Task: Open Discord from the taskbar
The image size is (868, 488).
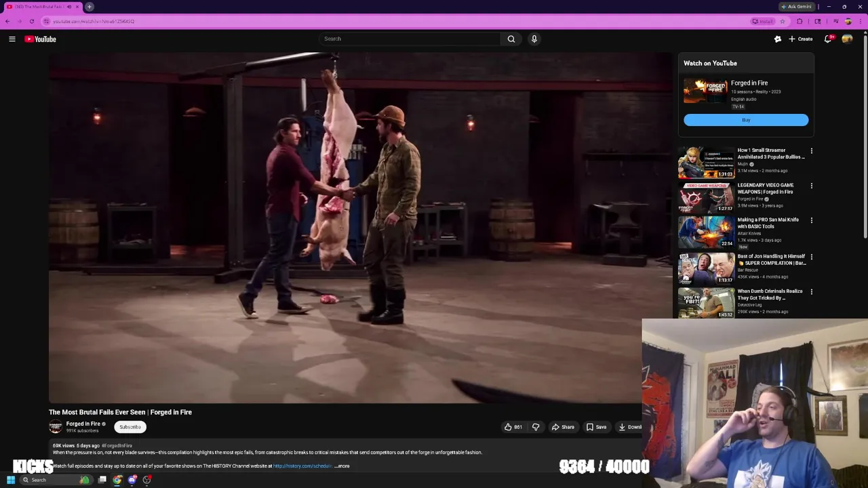Action: (132, 480)
